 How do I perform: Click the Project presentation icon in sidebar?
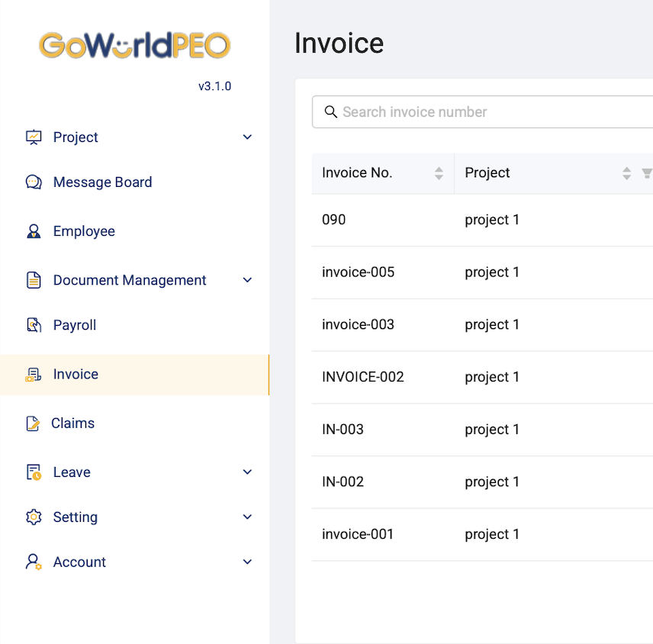34,137
